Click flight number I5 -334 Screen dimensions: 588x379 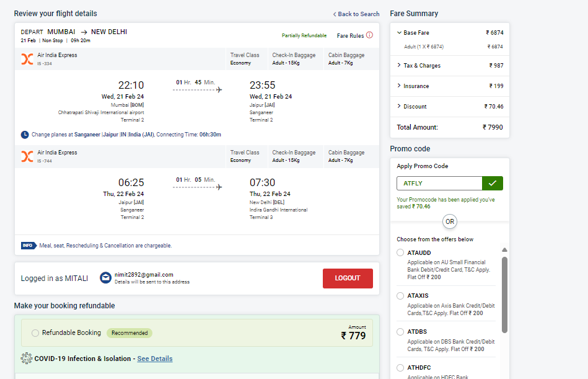tap(45, 64)
